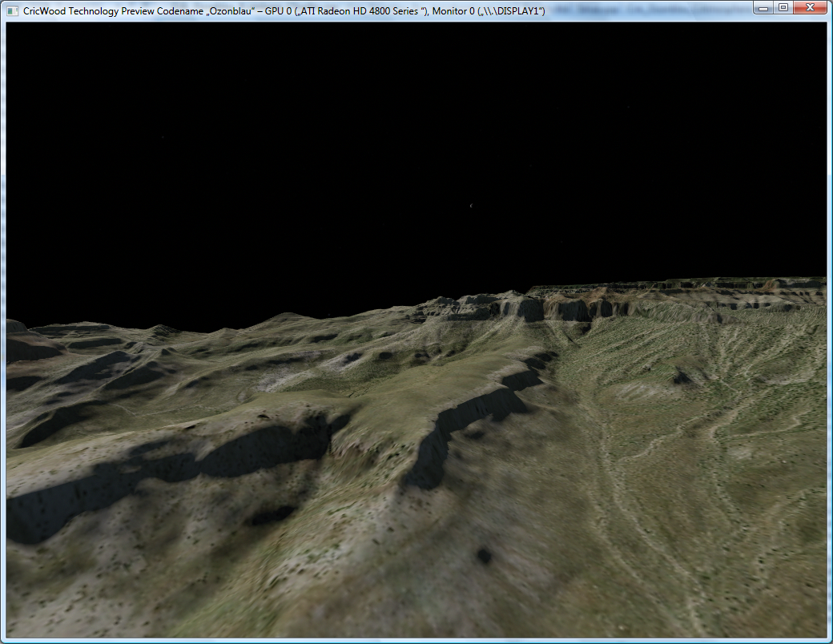Maximize the CricWood preview window
Screen dimensions: 833x644
click(783, 7)
